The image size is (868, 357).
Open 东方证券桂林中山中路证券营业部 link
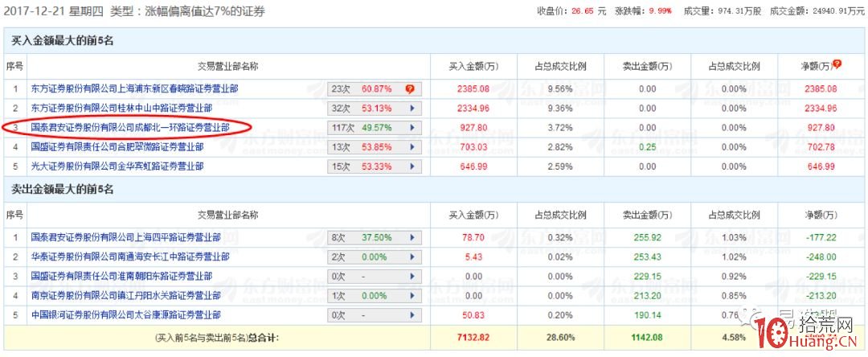(x=121, y=108)
